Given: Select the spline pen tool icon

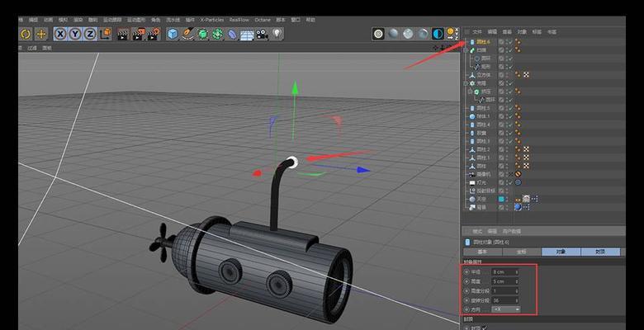Looking at the screenshot, I should click(187, 34).
